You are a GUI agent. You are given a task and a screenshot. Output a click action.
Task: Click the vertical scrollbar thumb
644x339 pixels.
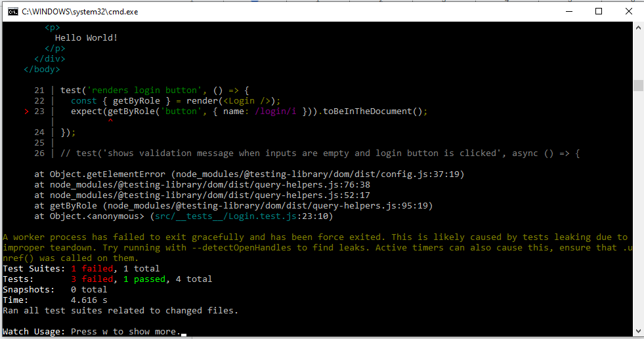pos(638,86)
